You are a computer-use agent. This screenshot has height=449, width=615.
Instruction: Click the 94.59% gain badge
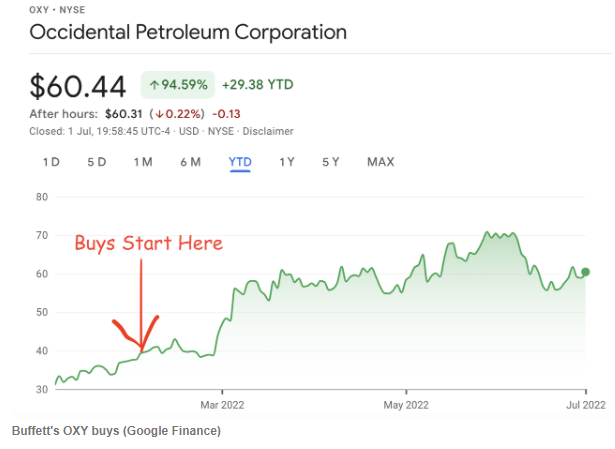coord(178,85)
